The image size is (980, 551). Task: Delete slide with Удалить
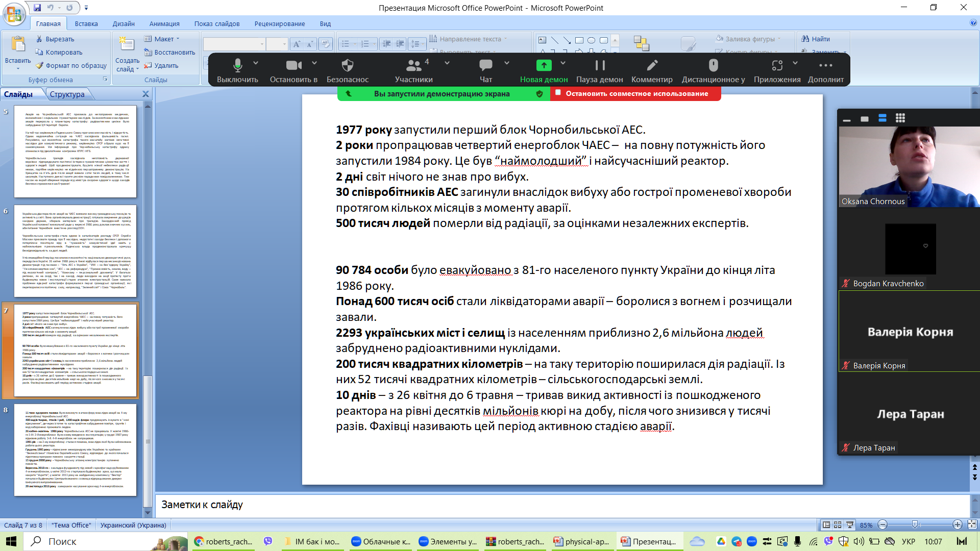(x=161, y=65)
